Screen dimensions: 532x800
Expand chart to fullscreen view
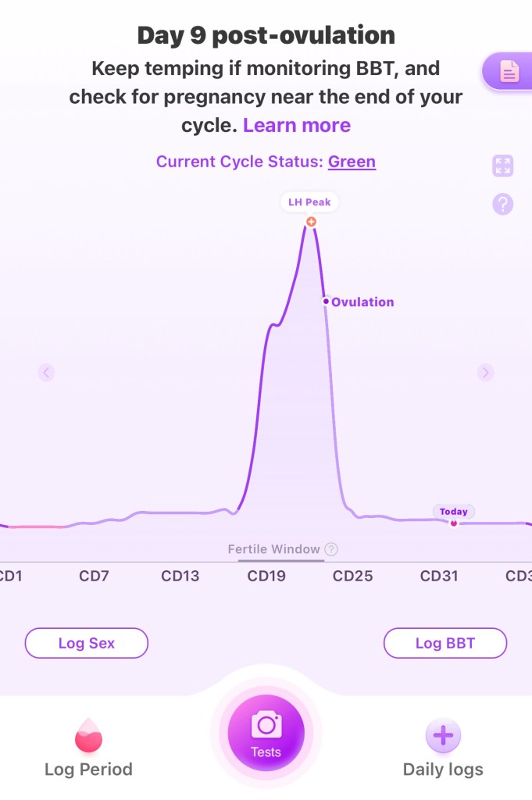(502, 166)
